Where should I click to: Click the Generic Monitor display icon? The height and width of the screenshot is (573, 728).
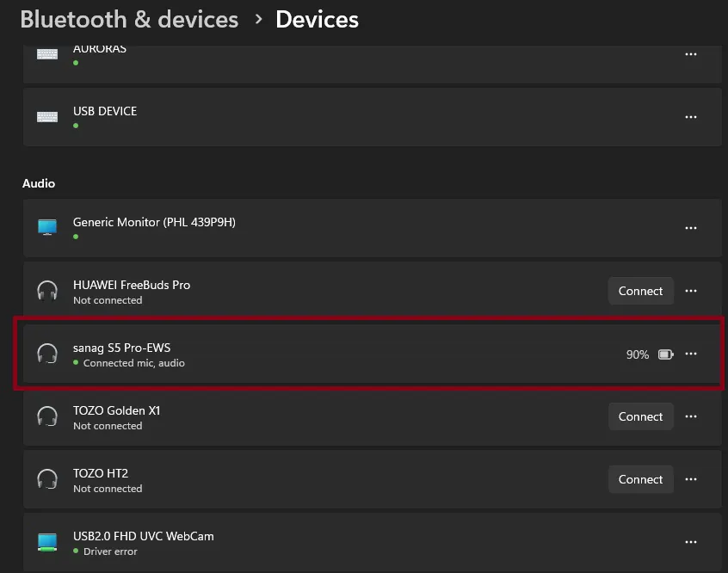47,227
